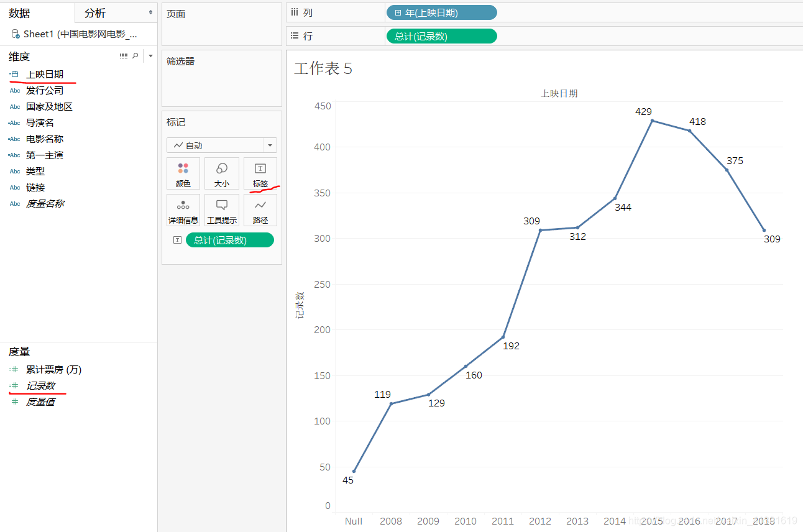Select the 总计(记录数) pill in 标记 card
Screen dimensions: 803x532
230,240
